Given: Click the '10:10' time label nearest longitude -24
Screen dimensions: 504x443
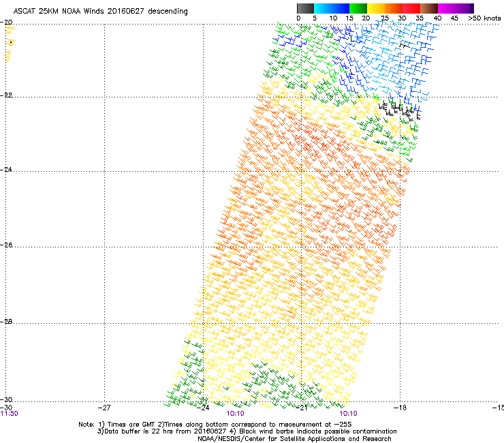Looking at the screenshot, I should point(235,414).
